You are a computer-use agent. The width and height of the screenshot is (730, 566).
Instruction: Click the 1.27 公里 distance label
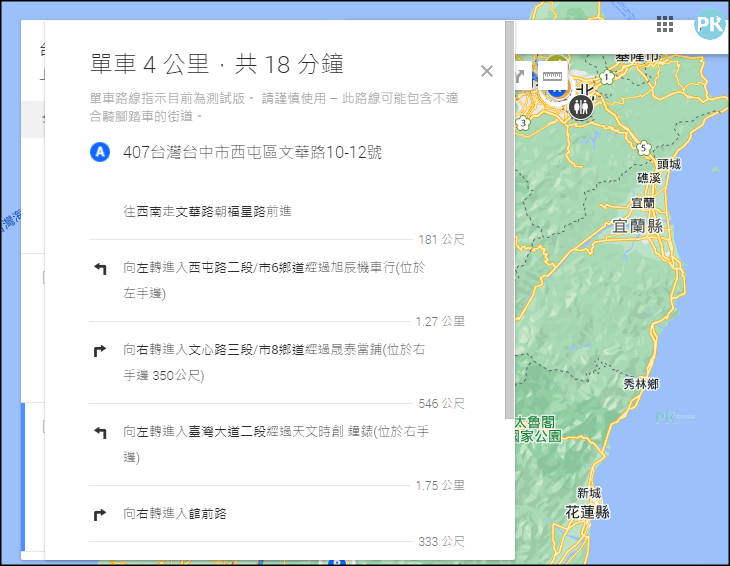[x=440, y=321]
